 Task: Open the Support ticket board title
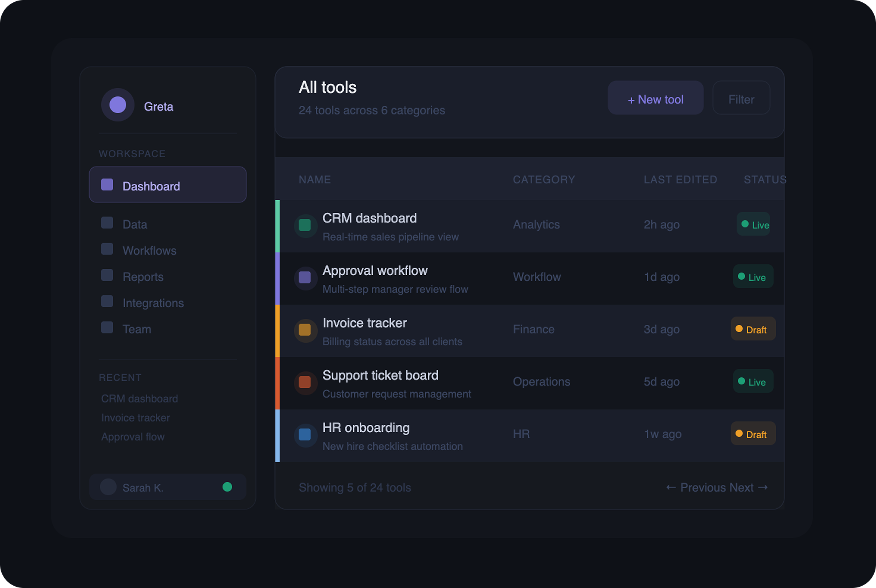point(381,376)
